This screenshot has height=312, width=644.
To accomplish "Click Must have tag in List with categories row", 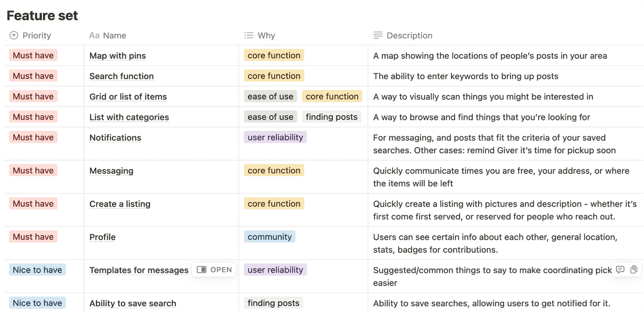I will click(33, 117).
